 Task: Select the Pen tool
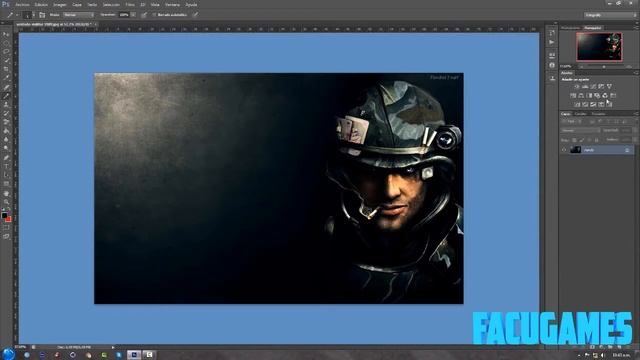(x=6, y=158)
